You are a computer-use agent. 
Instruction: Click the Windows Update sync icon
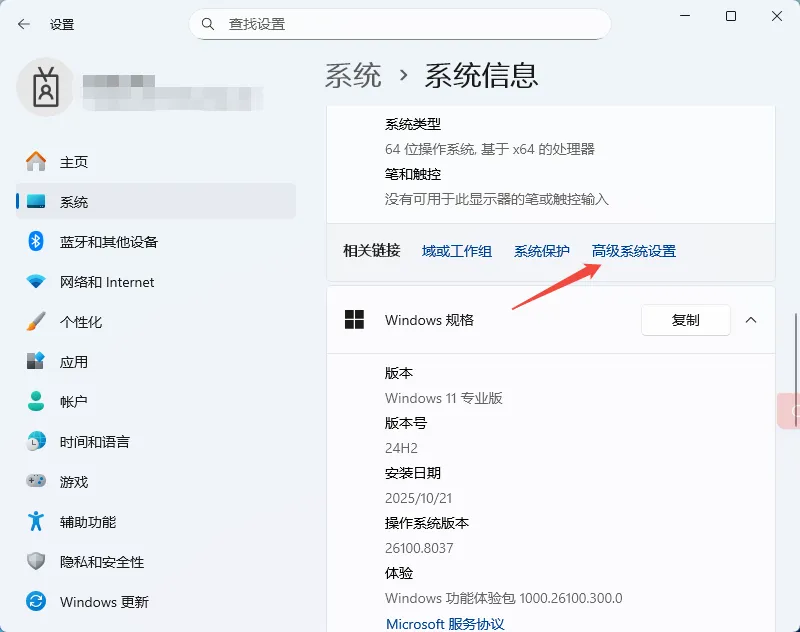[36, 601]
